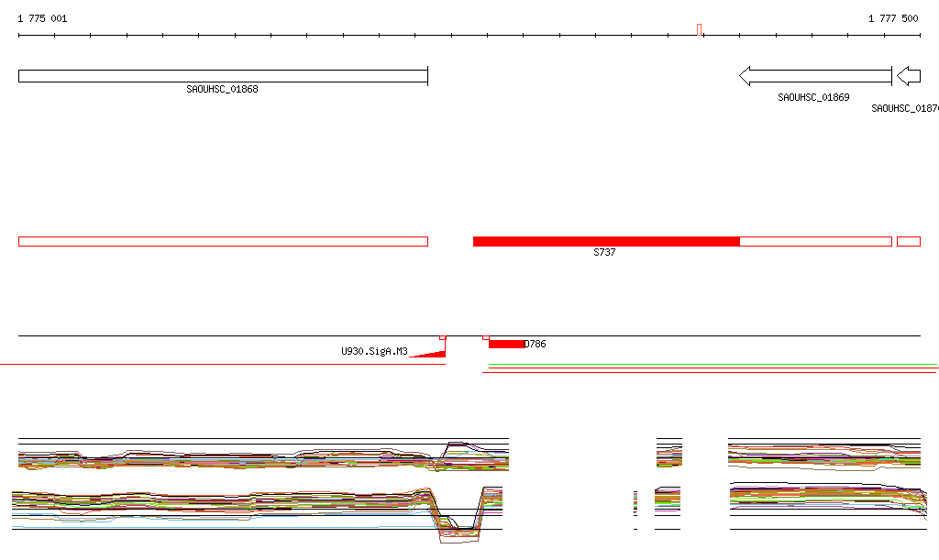This screenshot has height=560, width=939.
Task: Click the small red marker on ruler
Action: pos(699,30)
